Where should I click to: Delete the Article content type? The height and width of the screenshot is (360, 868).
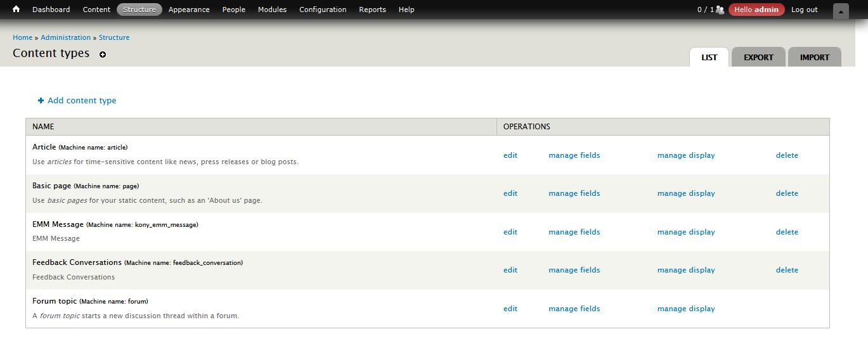click(x=787, y=155)
